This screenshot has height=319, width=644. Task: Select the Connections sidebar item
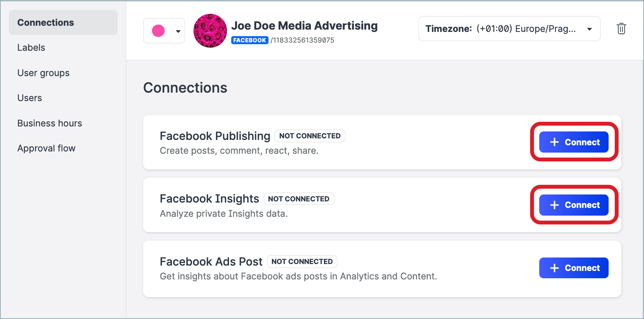click(x=45, y=22)
